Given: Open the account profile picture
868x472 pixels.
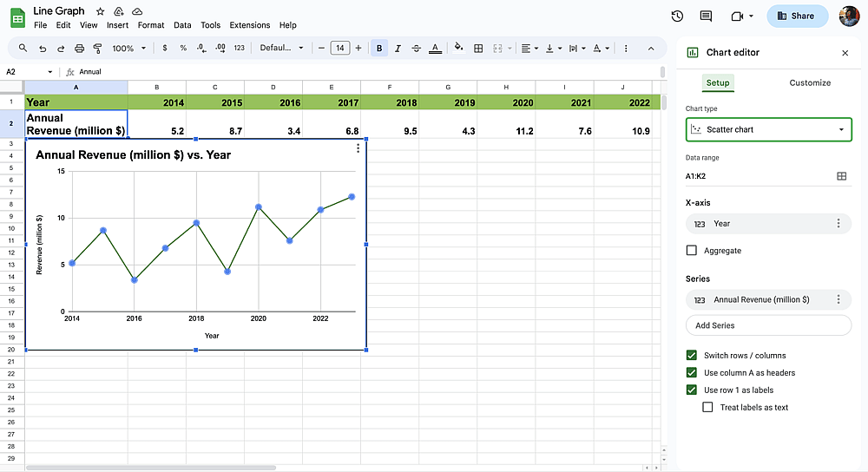Looking at the screenshot, I should pos(849,16).
